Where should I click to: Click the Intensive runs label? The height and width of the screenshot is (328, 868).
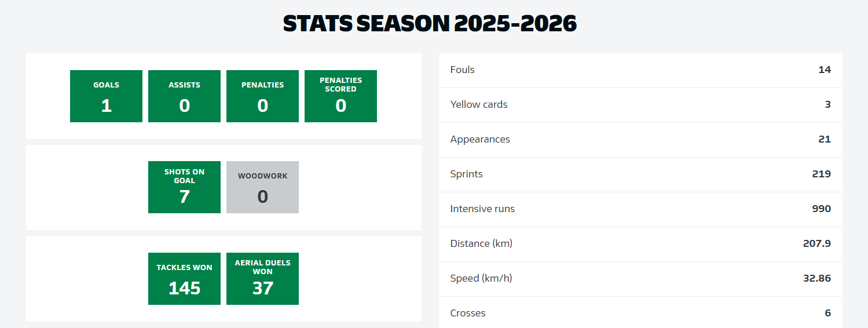(482, 209)
